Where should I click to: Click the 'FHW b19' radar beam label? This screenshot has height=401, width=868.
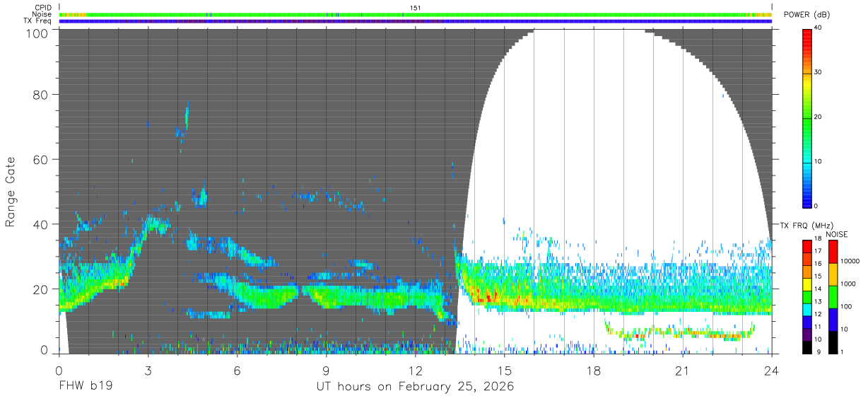(x=86, y=387)
